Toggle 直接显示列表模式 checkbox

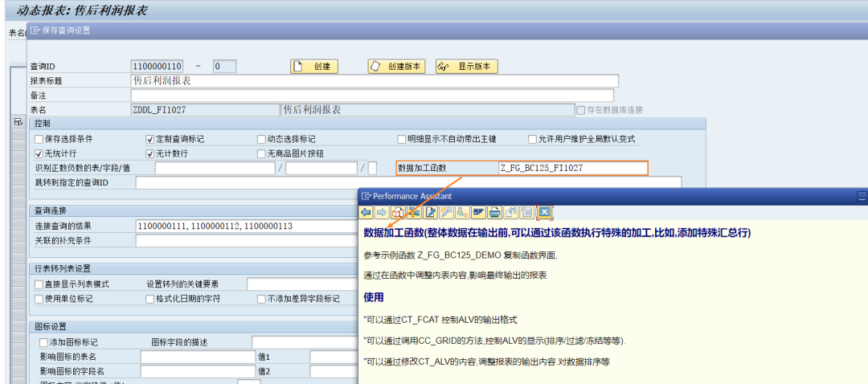(39, 284)
